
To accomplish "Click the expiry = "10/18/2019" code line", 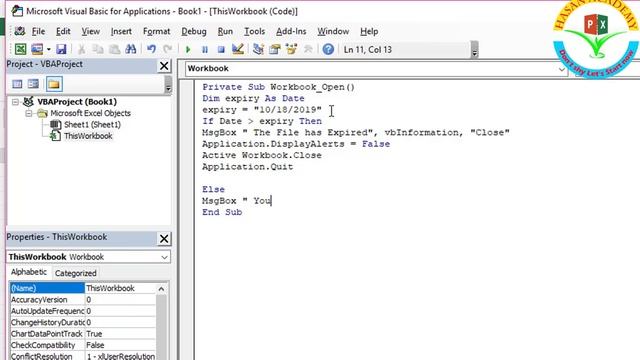I will [262, 110].
